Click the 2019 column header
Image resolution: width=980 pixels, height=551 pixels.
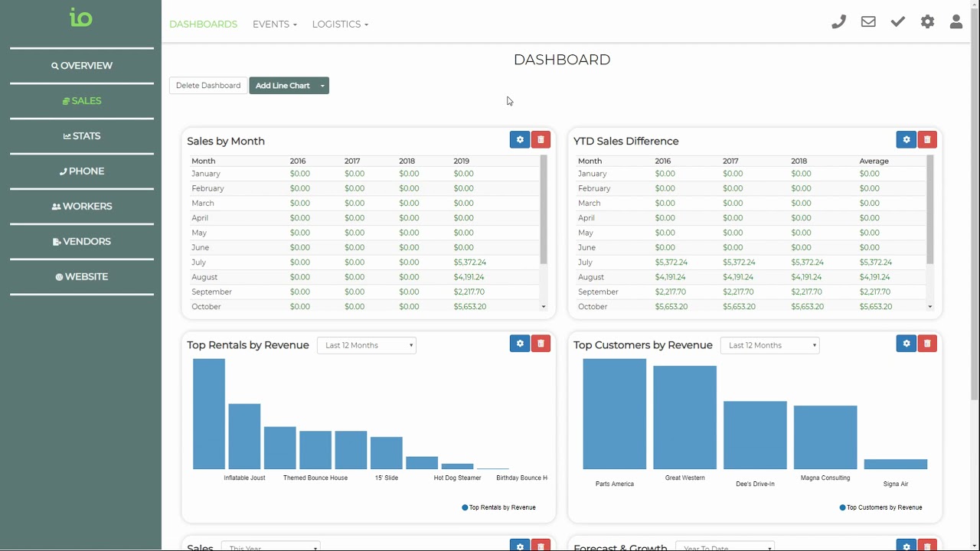(x=461, y=161)
